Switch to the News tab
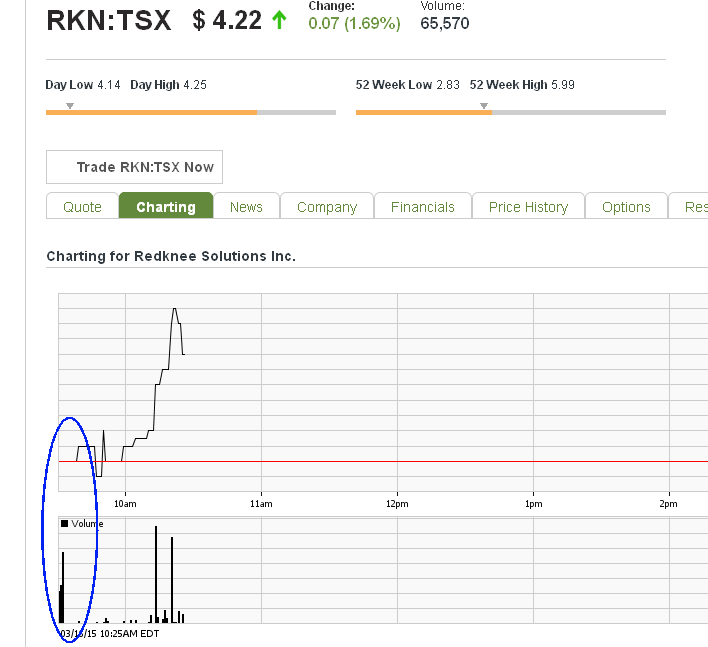Viewport: 708px width, 647px height. [x=246, y=207]
